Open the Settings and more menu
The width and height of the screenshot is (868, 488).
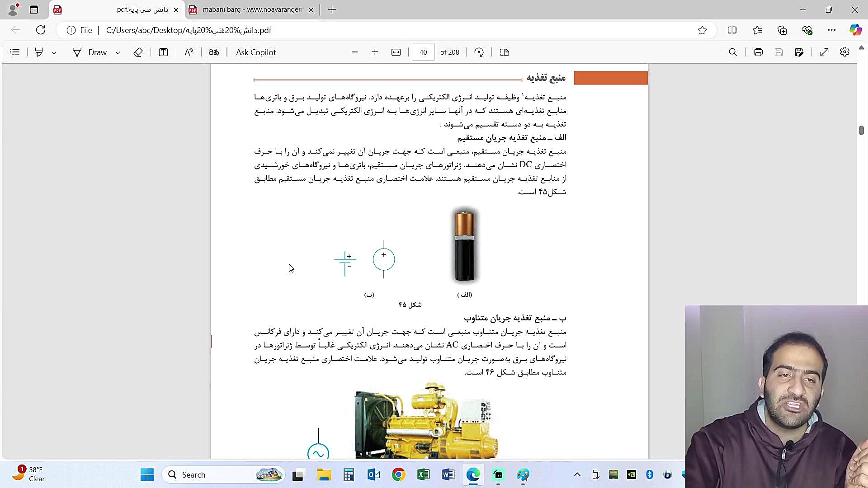coord(832,30)
